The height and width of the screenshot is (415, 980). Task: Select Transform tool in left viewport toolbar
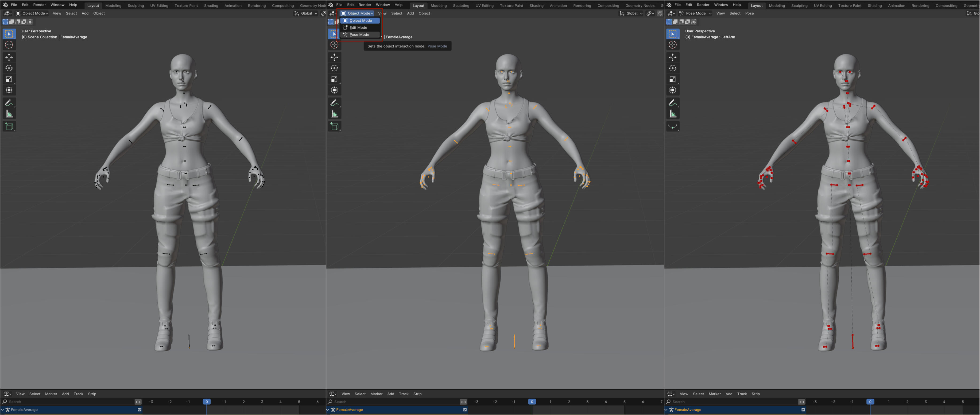coord(9,90)
